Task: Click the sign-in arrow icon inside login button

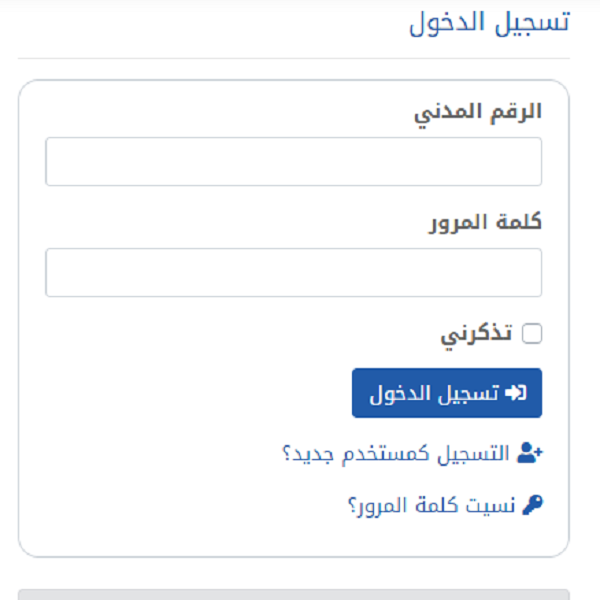Action: click(516, 393)
